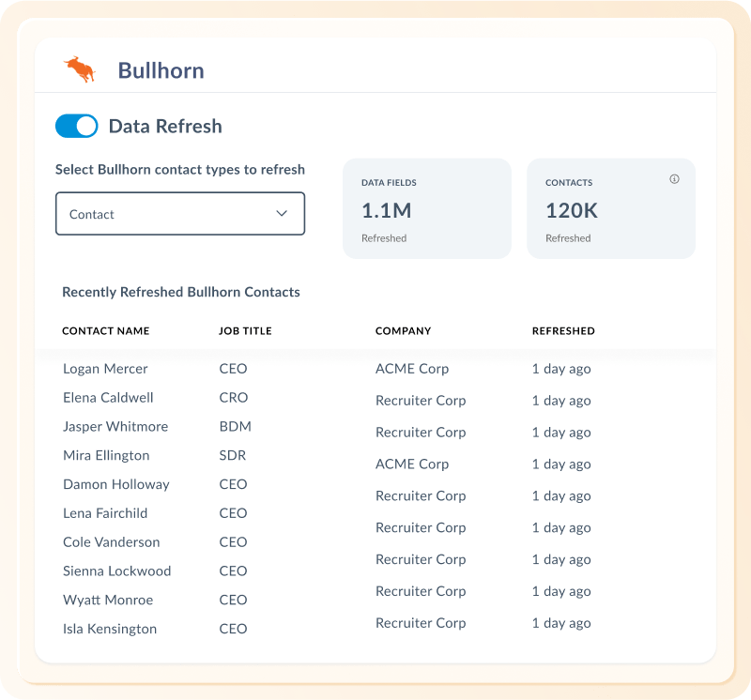
Task: Click the Recently Refreshed Bullhorn Contacts heading
Action: tap(180, 292)
